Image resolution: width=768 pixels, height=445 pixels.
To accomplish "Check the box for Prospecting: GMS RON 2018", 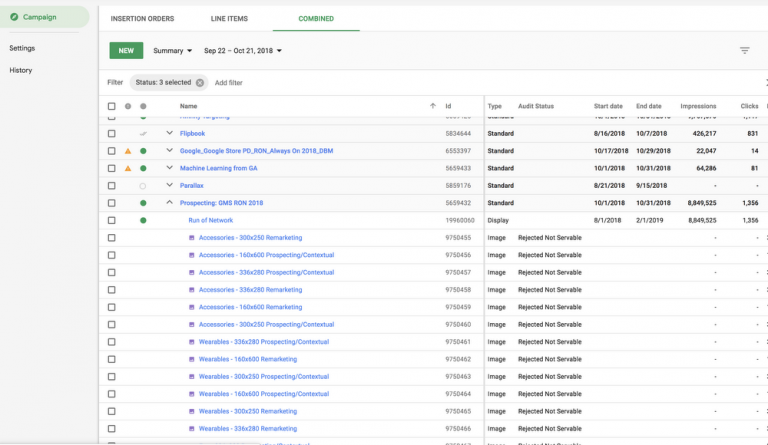I will (111, 203).
